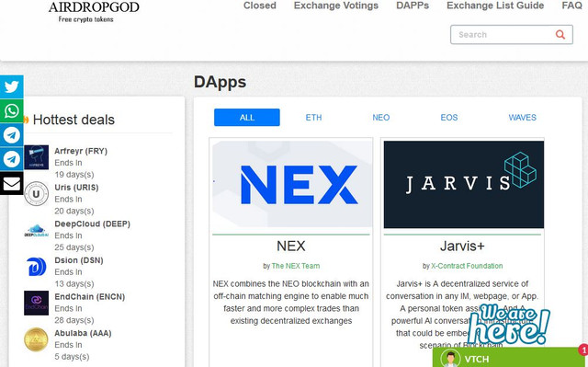Open the Closed menu item

(259, 6)
